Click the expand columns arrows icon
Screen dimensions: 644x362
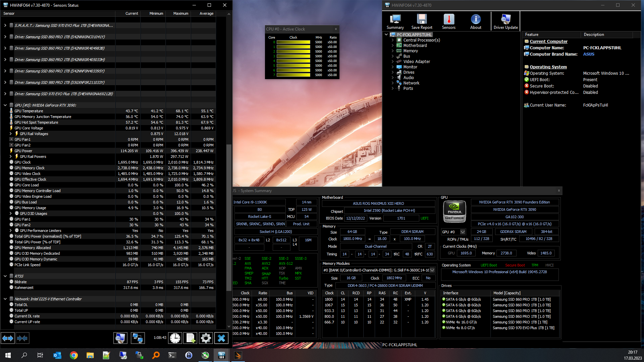click(8, 338)
